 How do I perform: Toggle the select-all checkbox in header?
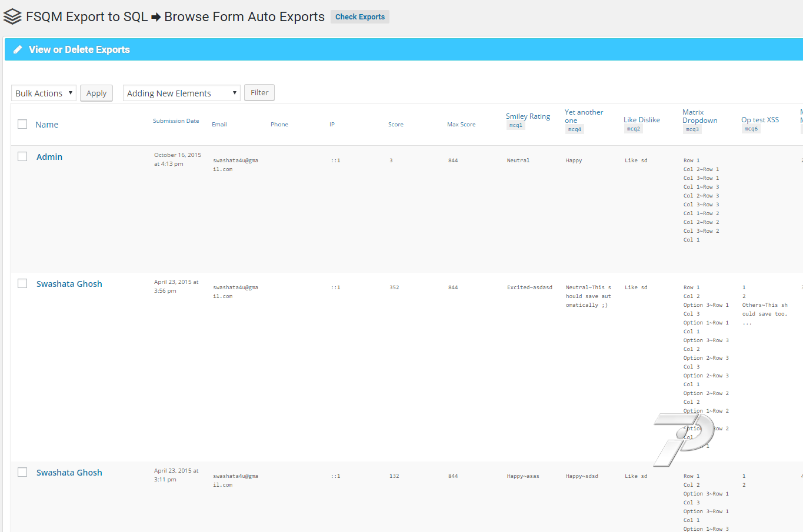tap(22, 124)
